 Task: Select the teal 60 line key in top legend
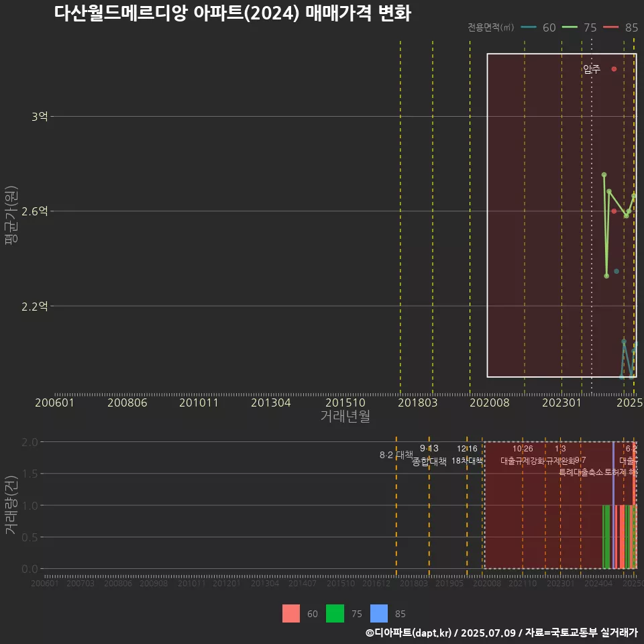pyautogui.click(x=529, y=28)
